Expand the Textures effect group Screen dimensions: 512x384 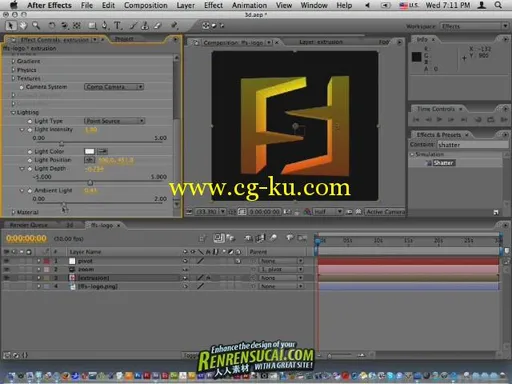click(x=13, y=78)
